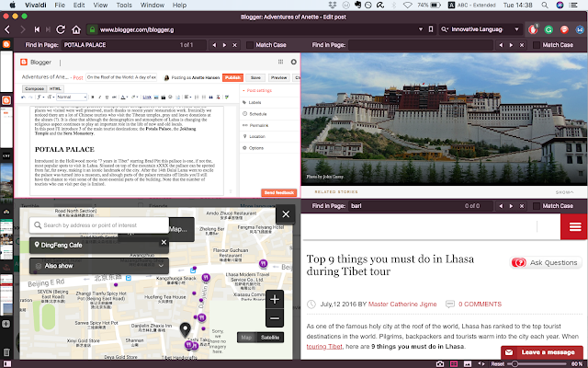Open the Vivaldi menu
The width and height of the screenshot is (588, 368).
[35, 5]
